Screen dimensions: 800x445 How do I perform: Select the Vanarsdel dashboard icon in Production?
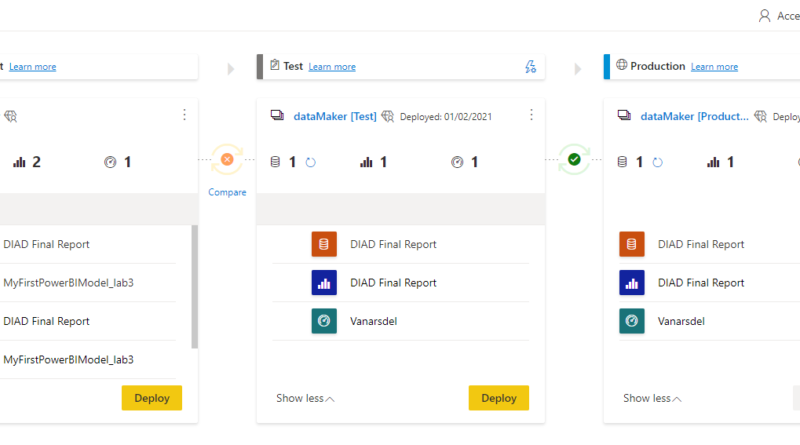[x=631, y=321]
